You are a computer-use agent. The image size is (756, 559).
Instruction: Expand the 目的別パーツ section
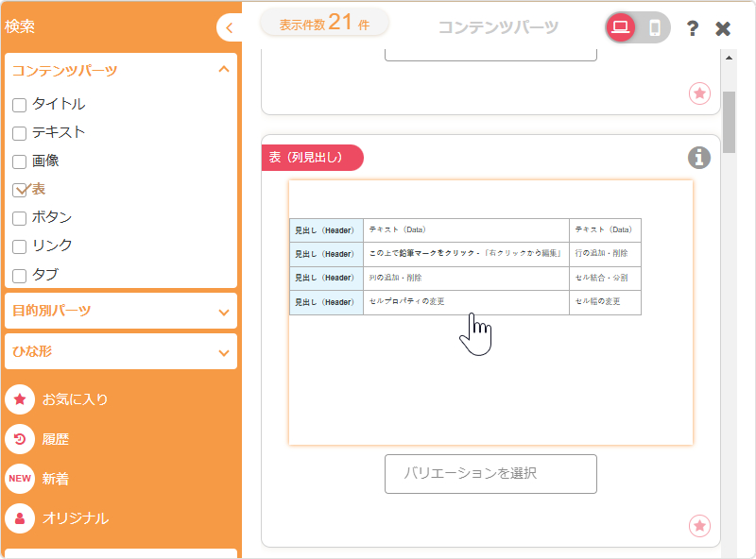(223, 311)
